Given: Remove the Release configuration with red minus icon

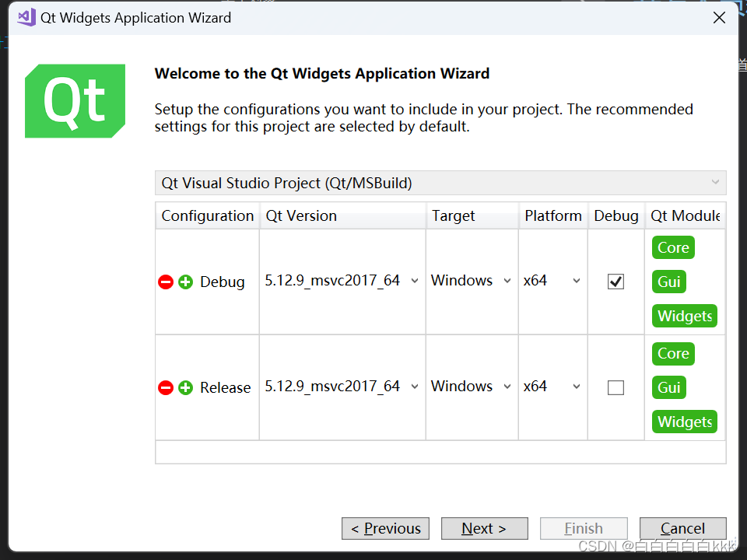Looking at the screenshot, I should pyautogui.click(x=165, y=387).
